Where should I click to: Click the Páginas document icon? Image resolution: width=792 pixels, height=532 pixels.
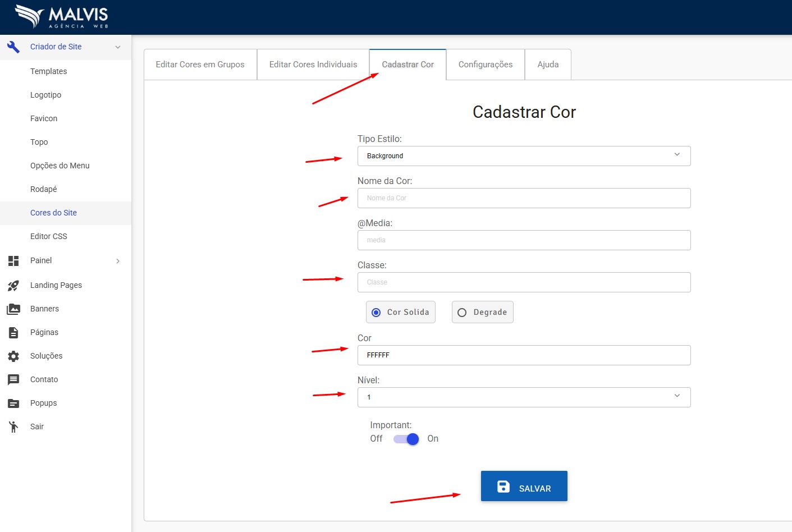pos(13,333)
